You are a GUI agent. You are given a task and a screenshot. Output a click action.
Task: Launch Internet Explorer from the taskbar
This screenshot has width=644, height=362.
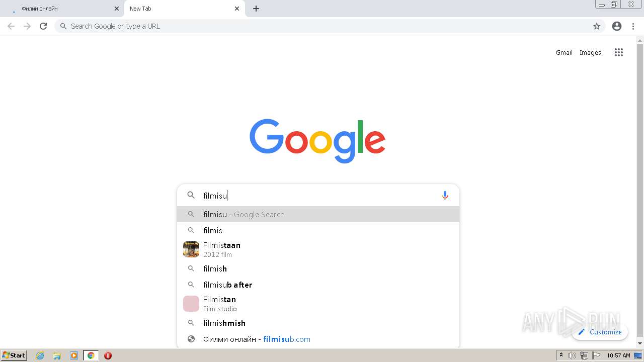point(40,355)
